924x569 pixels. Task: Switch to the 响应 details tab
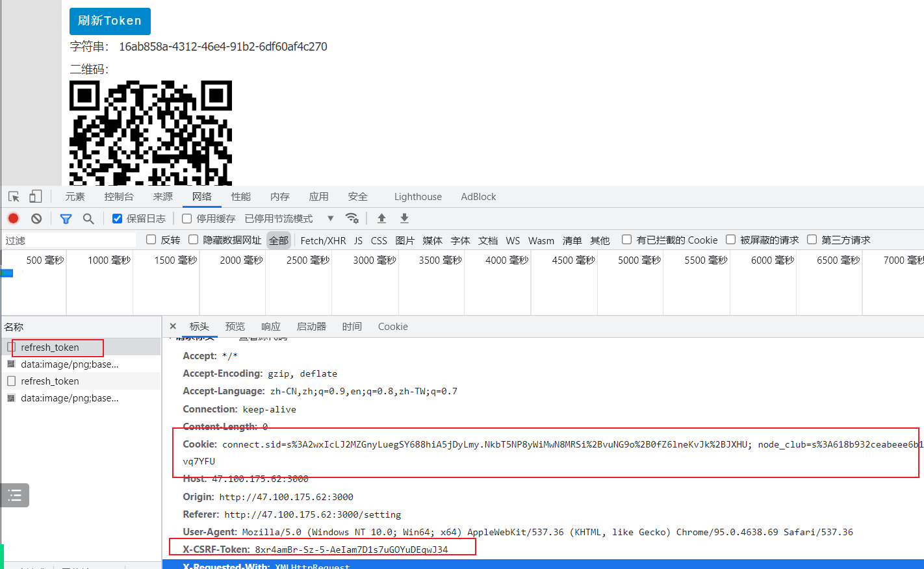[271, 327]
